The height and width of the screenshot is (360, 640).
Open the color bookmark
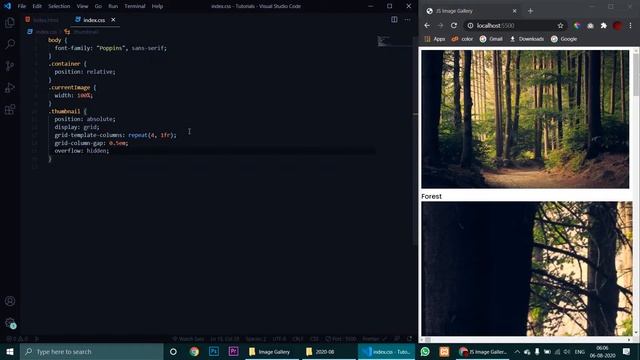pos(462,39)
